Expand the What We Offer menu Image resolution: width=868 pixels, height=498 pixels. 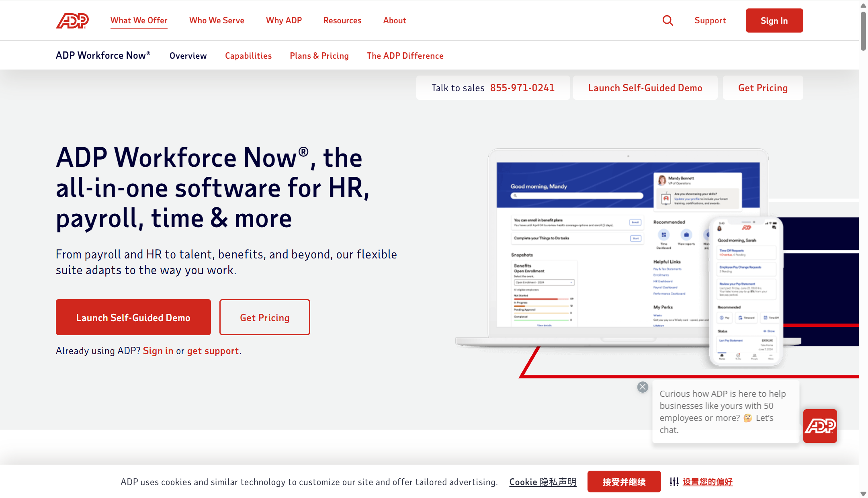pyautogui.click(x=139, y=20)
